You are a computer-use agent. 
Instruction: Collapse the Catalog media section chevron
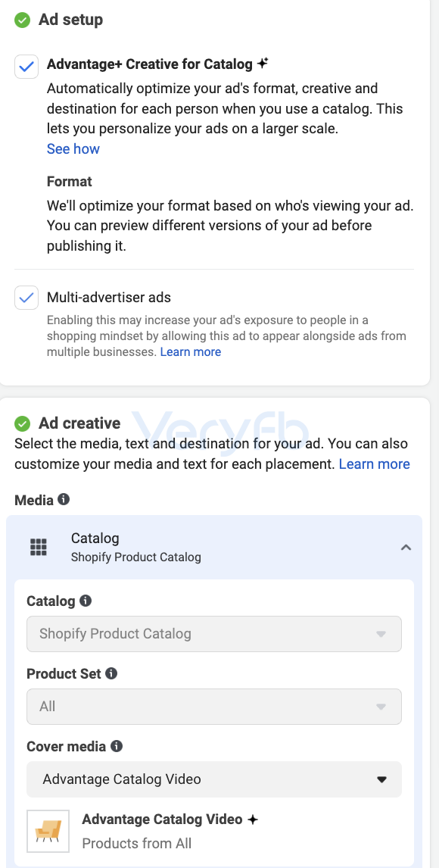(x=406, y=547)
